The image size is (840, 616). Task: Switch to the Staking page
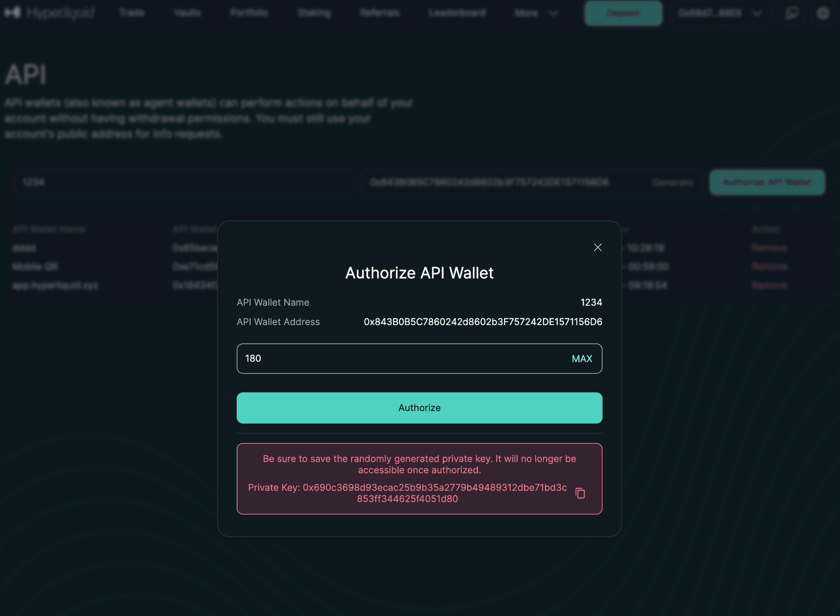tap(314, 13)
